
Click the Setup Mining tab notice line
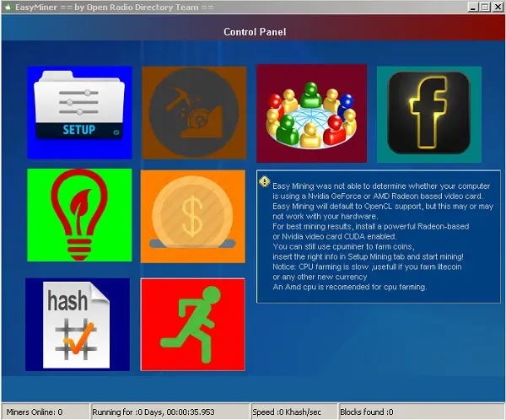click(368, 256)
